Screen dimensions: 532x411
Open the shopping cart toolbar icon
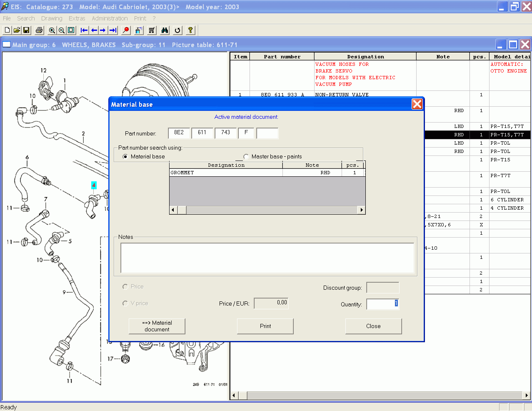tap(152, 30)
